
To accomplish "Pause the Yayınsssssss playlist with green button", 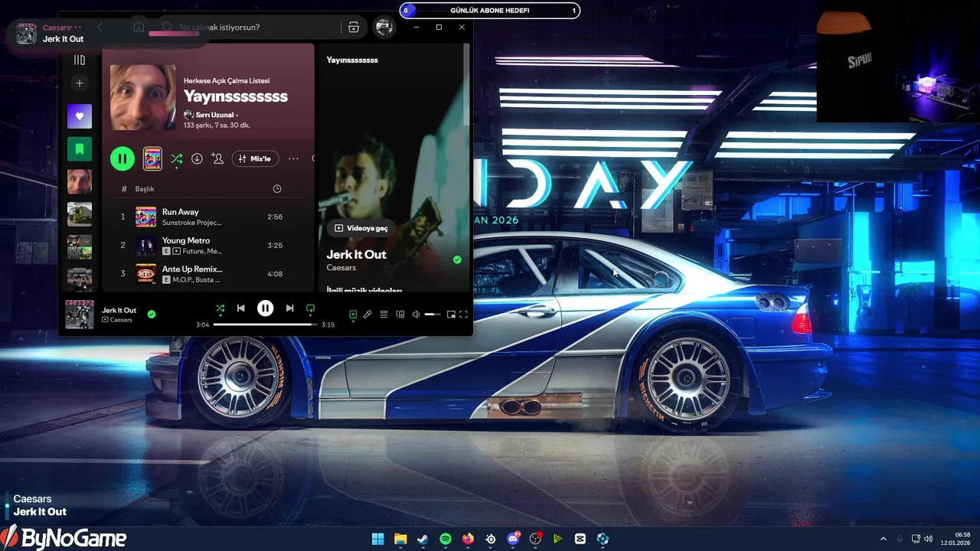I will coord(122,158).
